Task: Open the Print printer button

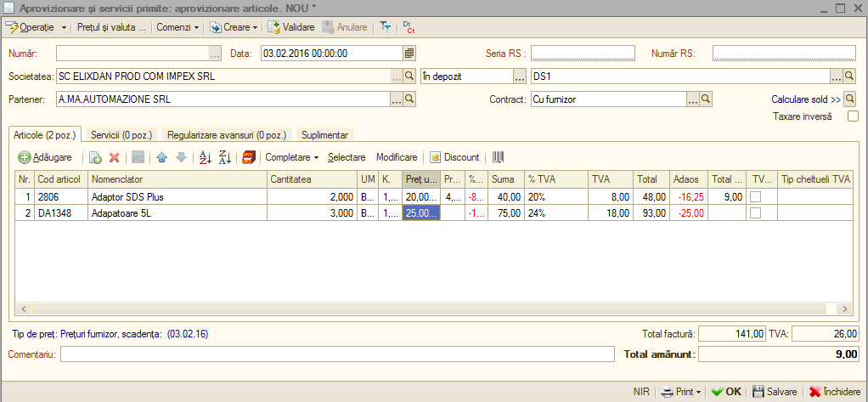Action: (681, 392)
